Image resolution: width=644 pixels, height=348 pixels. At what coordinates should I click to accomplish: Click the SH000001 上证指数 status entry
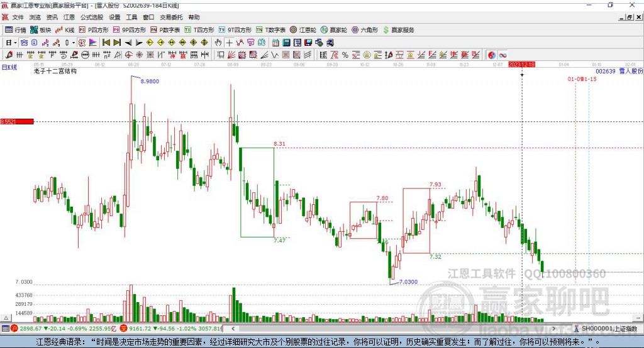pos(609,329)
